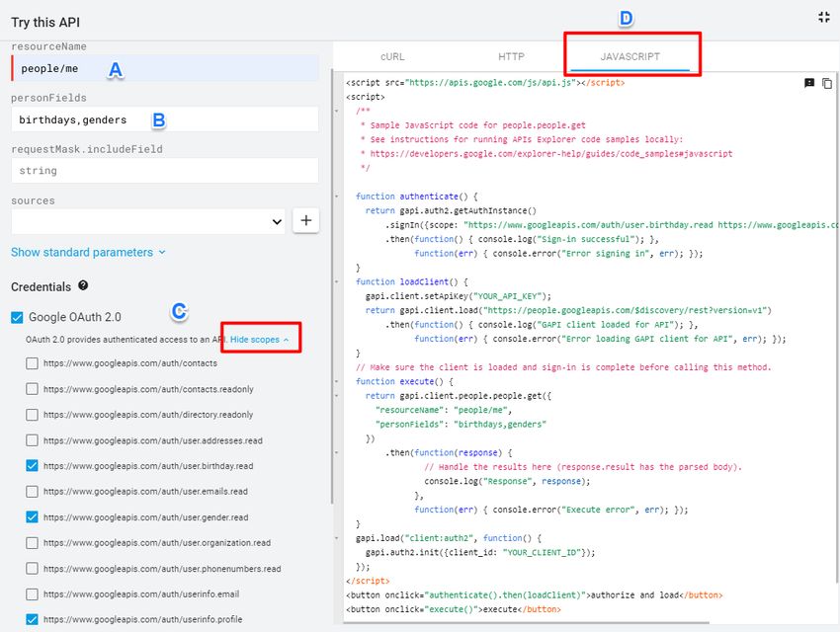Copy the JavaScript code sample
This screenshot has width=840, height=632.
pyautogui.click(x=827, y=84)
